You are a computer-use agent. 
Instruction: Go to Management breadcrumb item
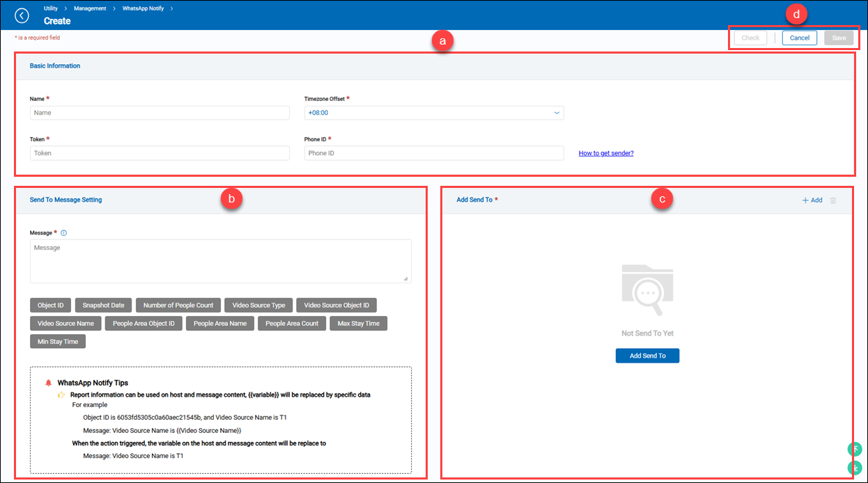click(90, 8)
